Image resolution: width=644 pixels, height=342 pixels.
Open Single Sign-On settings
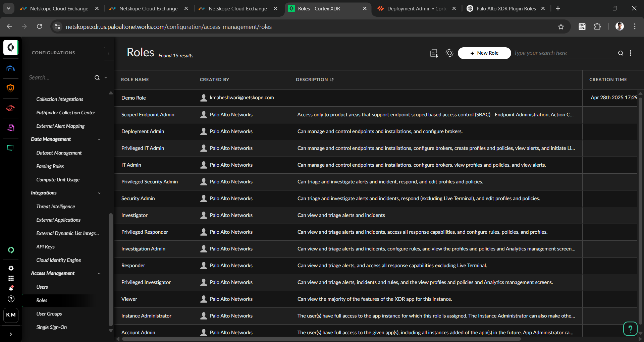(x=52, y=327)
